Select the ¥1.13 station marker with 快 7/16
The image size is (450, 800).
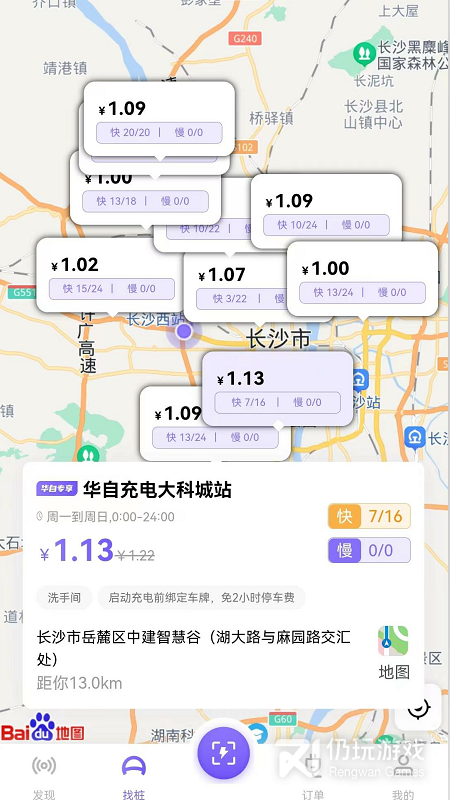click(278, 389)
